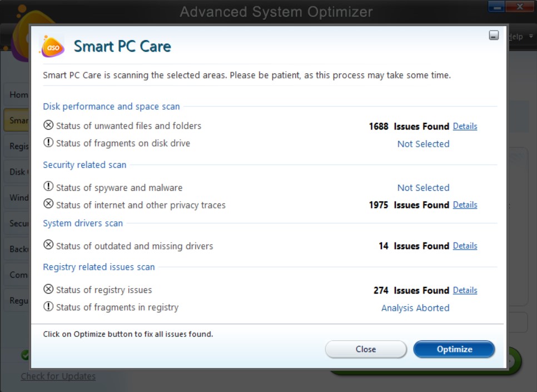The width and height of the screenshot is (537, 392).
Task: Click the error icon for outdated and missing drivers
Action: [47, 245]
